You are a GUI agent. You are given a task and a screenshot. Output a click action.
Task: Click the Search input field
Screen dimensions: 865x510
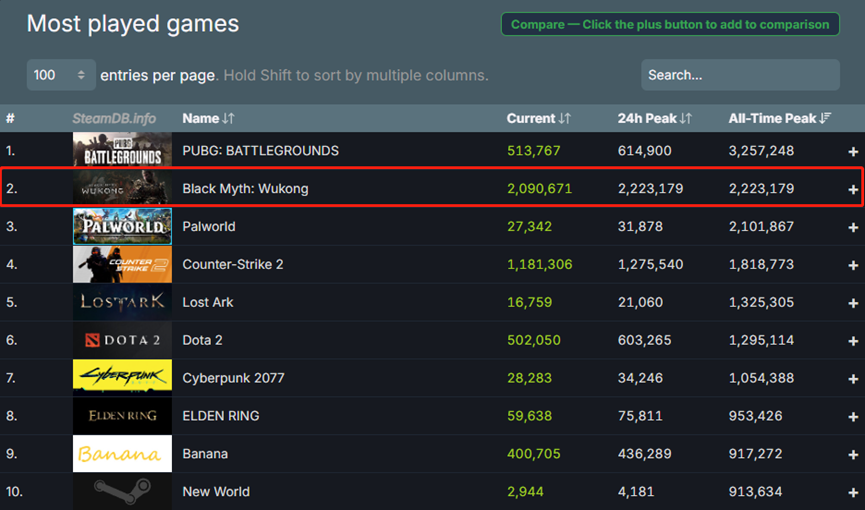click(x=740, y=75)
